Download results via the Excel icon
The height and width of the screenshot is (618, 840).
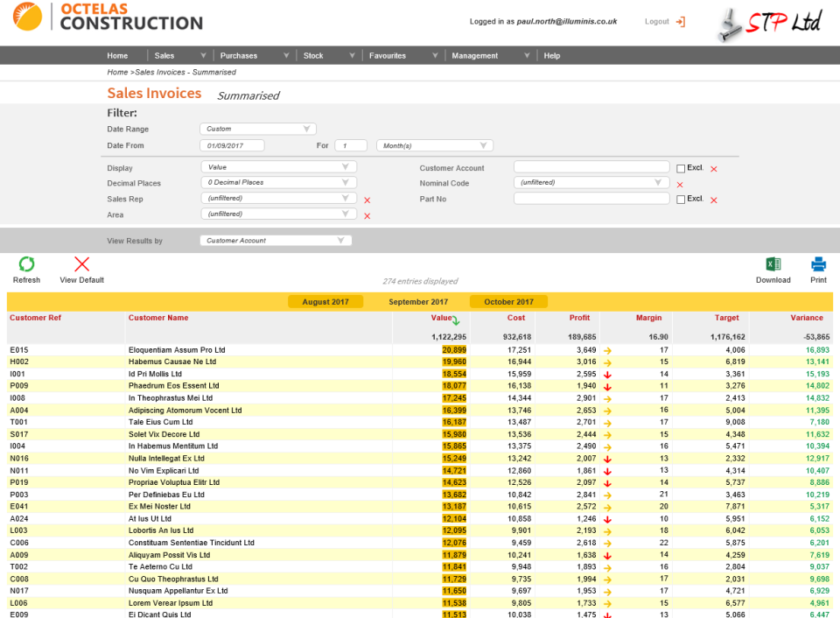[x=773, y=263]
